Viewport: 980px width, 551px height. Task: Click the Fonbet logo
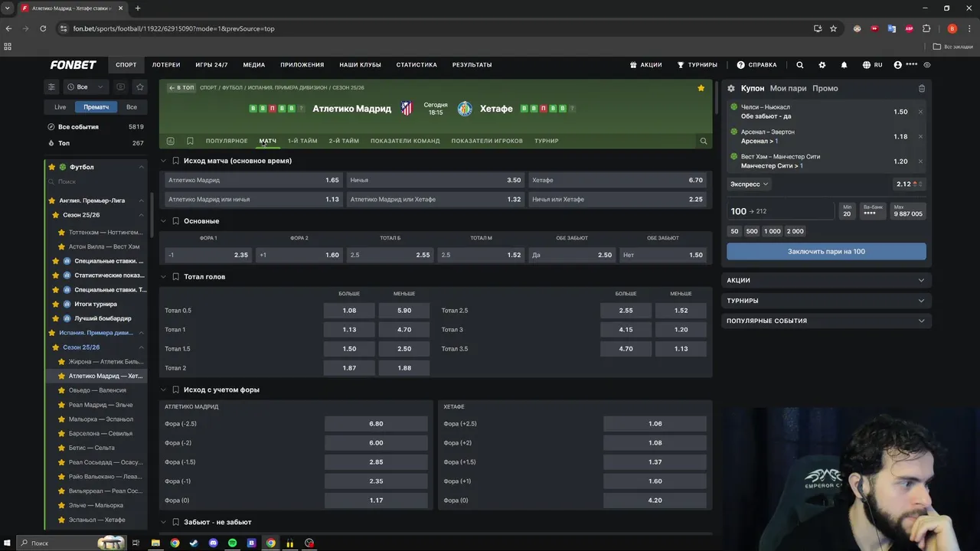(73, 65)
